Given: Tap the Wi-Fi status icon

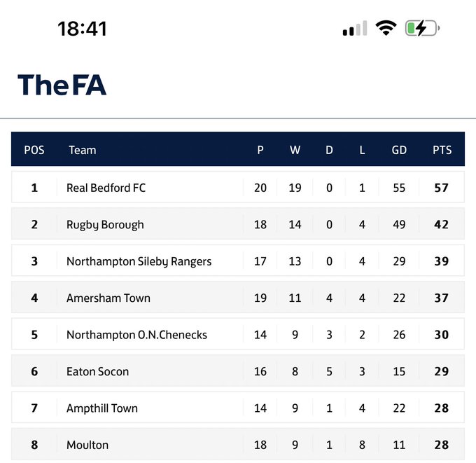Looking at the screenshot, I should pos(386,28).
